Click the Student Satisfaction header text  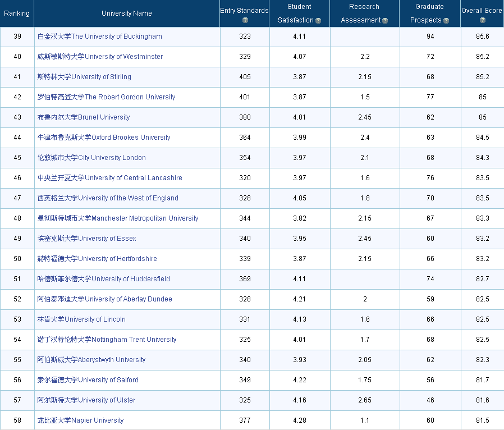299,13
